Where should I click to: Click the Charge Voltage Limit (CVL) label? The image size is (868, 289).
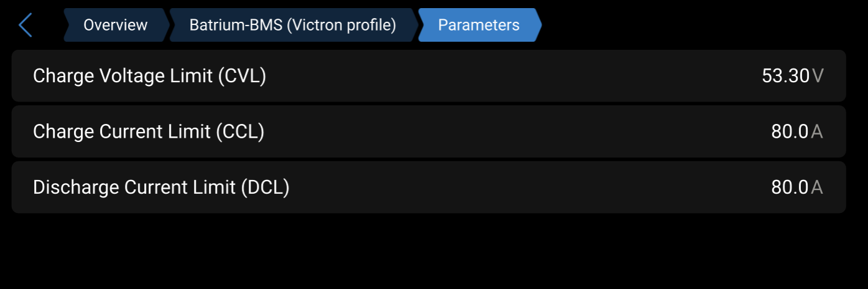149,76
